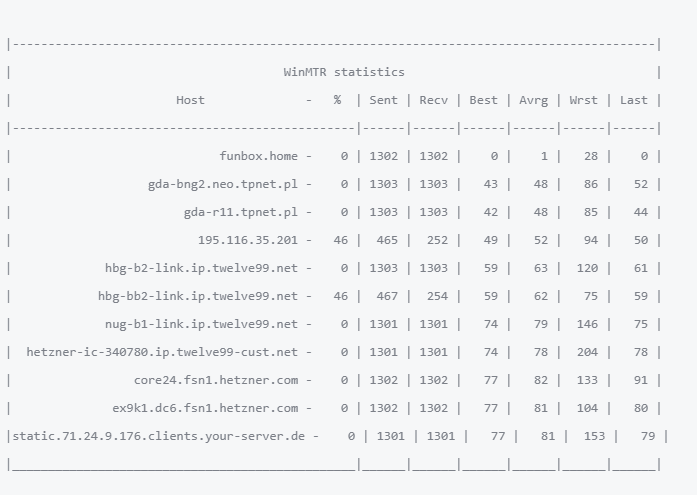697x495 pixels.
Task: Click the Sent column header
Action: (383, 100)
